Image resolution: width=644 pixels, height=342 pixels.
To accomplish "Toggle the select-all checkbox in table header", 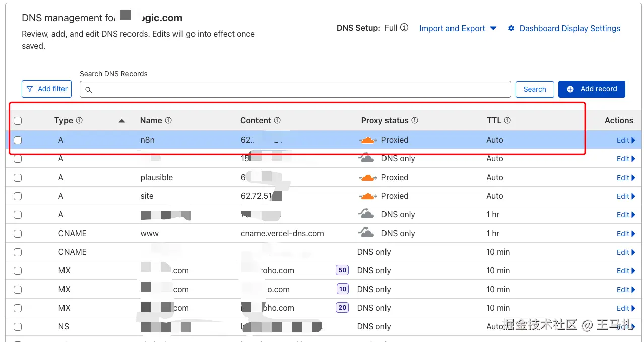I will (18, 121).
